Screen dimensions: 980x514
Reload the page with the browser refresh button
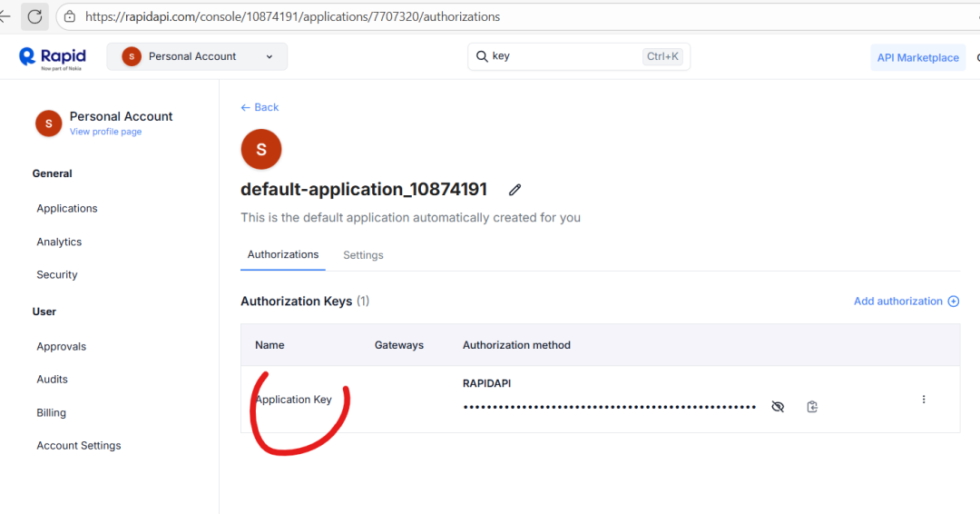tap(35, 17)
